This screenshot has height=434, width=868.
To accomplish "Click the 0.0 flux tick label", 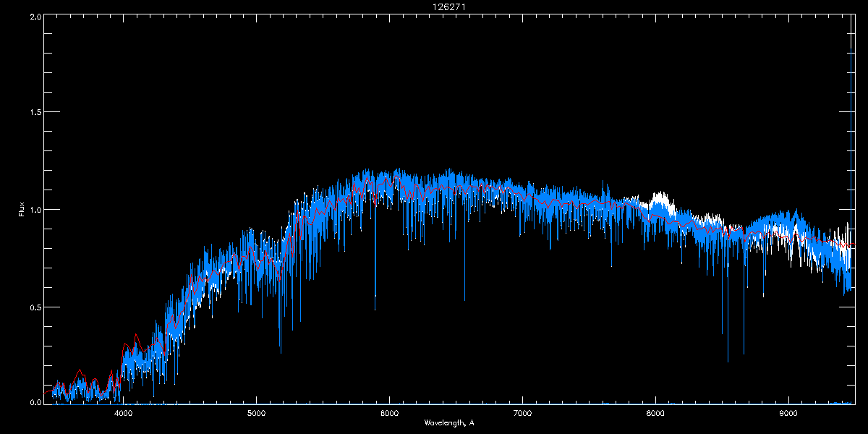I will coord(35,401).
